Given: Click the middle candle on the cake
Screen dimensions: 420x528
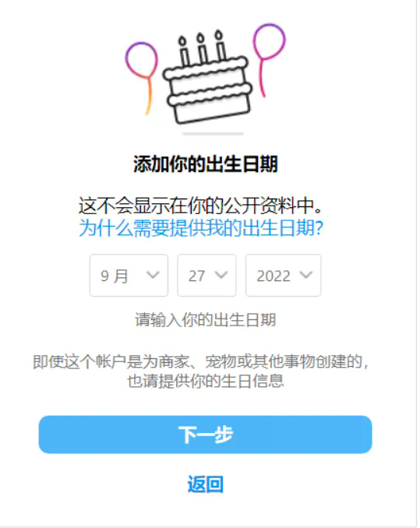Looking at the screenshot, I should pyautogui.click(x=201, y=48).
